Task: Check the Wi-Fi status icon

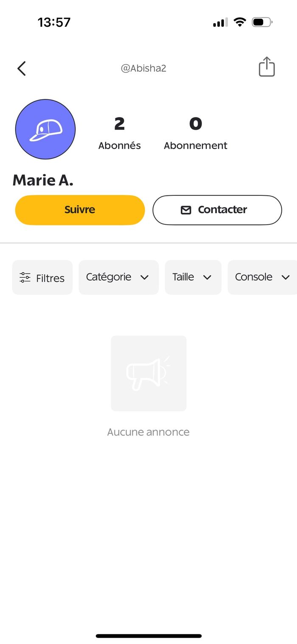Action: click(x=240, y=22)
